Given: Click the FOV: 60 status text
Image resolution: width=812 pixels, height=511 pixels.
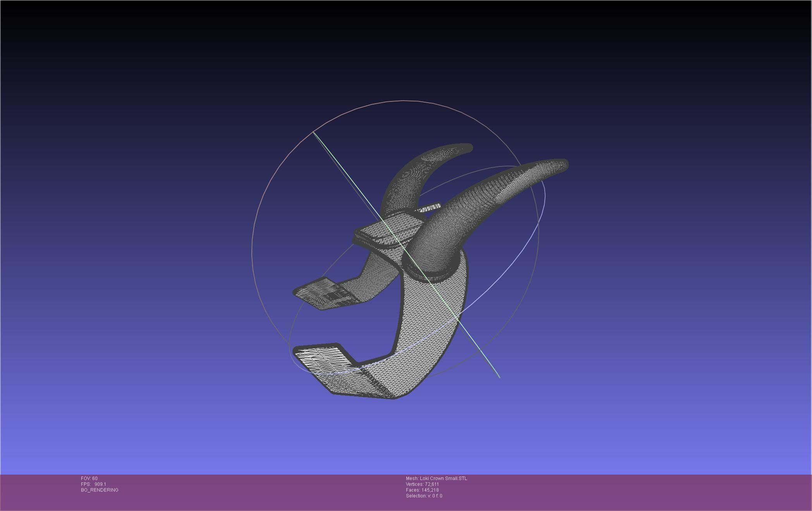Looking at the screenshot, I should click(89, 478).
